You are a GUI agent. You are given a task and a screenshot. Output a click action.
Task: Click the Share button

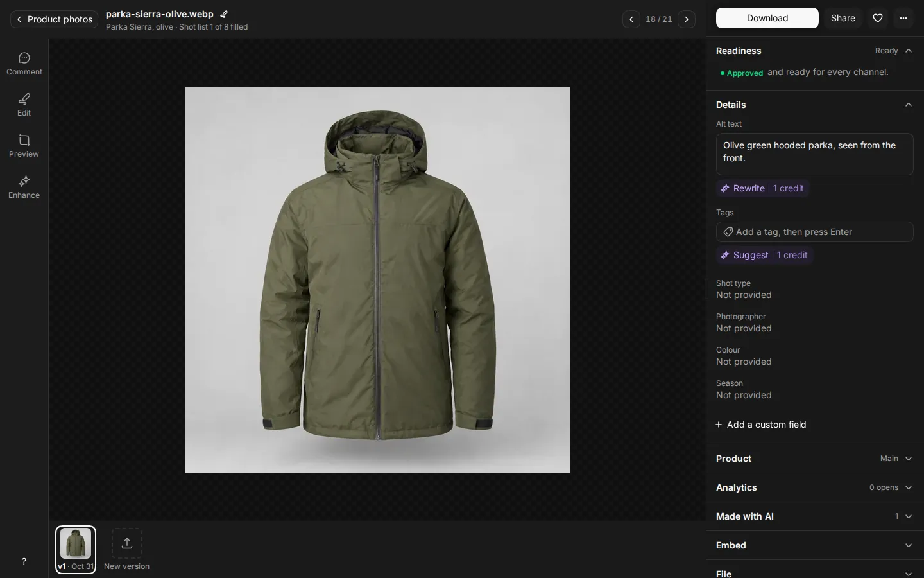pos(843,18)
